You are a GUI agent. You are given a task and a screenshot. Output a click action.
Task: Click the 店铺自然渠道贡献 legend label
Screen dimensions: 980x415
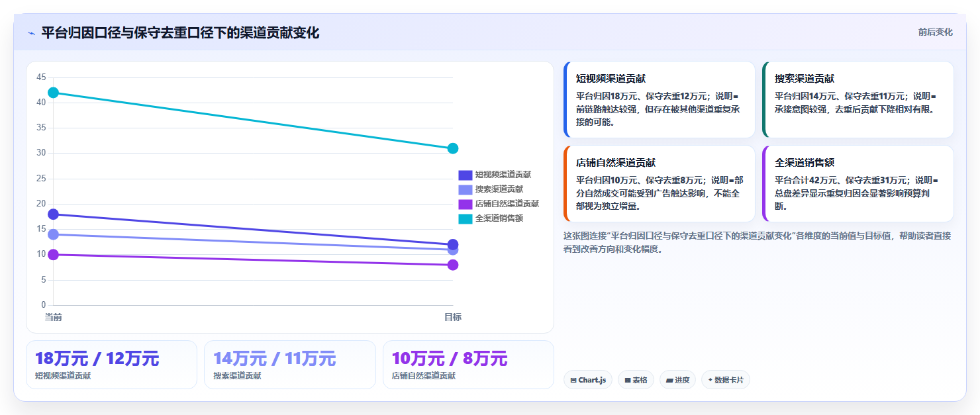pyautogui.click(x=507, y=204)
